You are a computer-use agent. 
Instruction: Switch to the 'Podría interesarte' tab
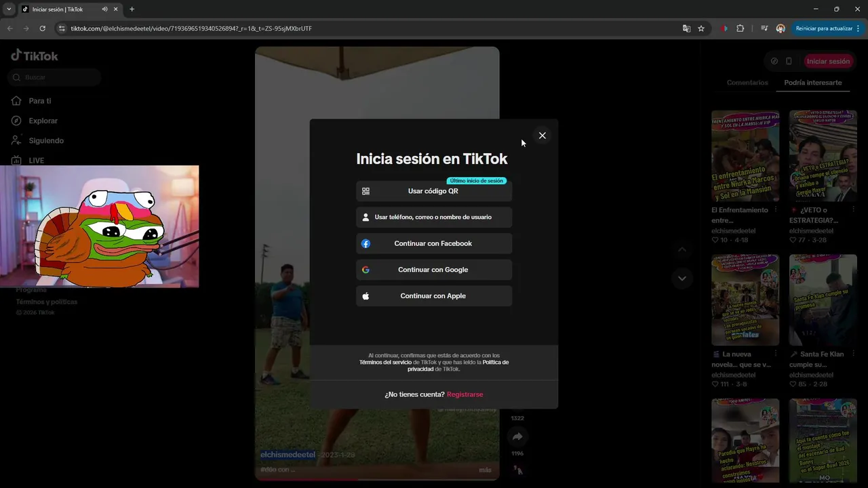coord(812,83)
